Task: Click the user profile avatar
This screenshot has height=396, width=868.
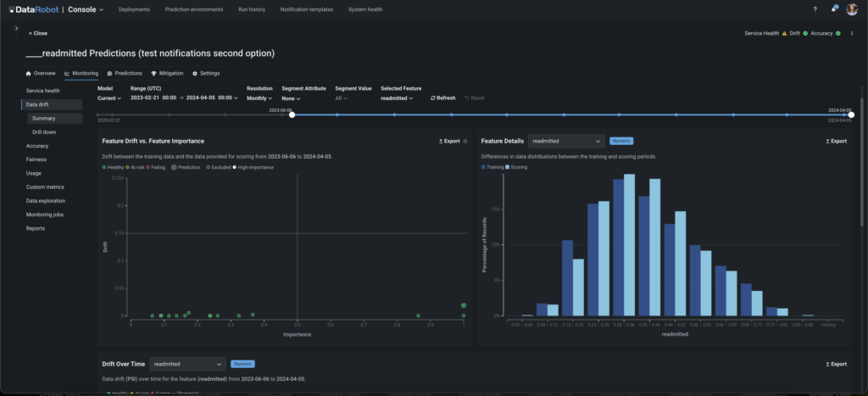Action: click(852, 9)
